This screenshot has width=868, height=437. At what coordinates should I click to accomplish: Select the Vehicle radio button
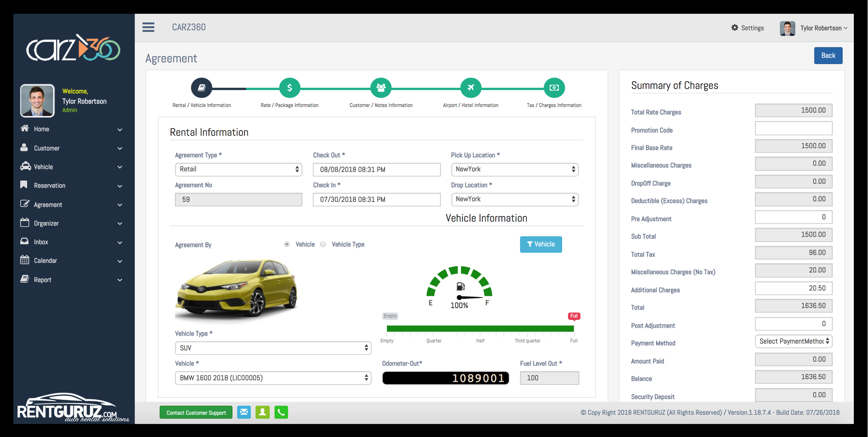click(287, 244)
